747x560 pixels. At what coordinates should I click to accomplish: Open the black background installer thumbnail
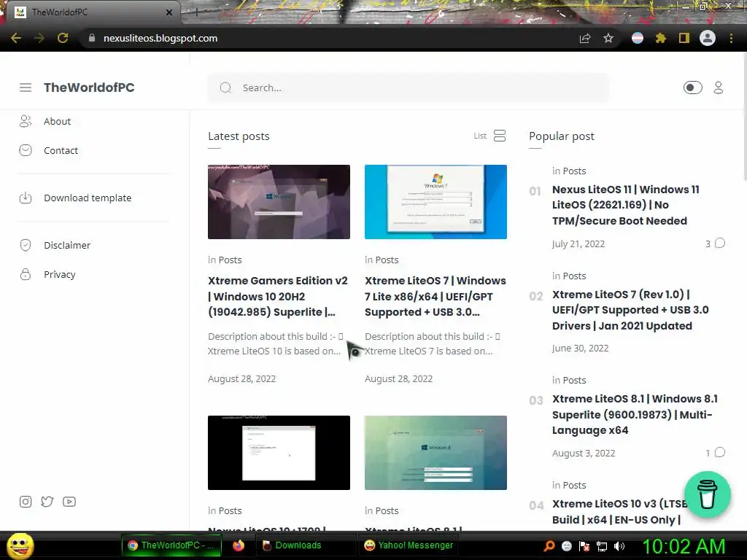click(279, 452)
